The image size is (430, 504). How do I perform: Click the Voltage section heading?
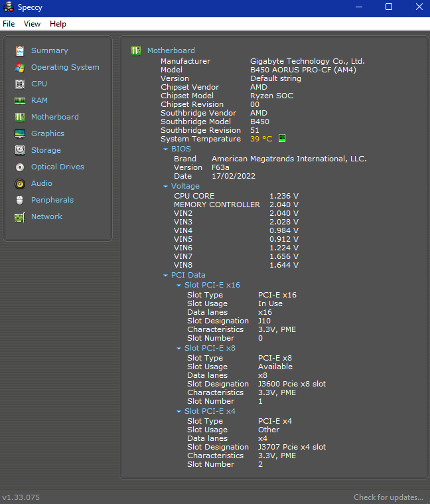pos(185,186)
